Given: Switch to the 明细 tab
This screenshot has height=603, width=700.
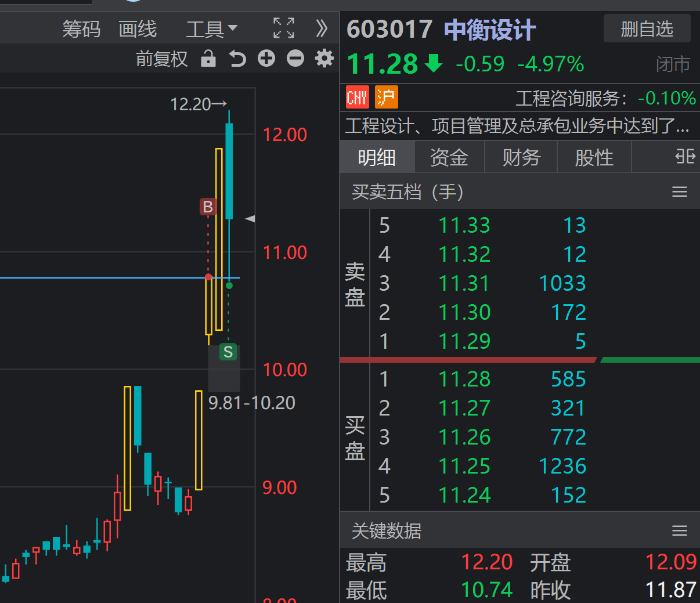Looking at the screenshot, I should (377, 157).
